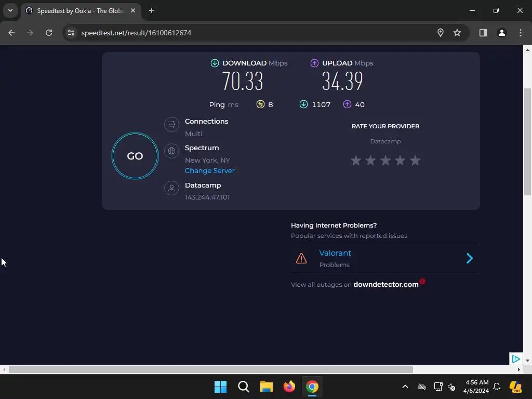Click the Rate Your Provider heading
The image size is (532, 399).
click(x=385, y=126)
